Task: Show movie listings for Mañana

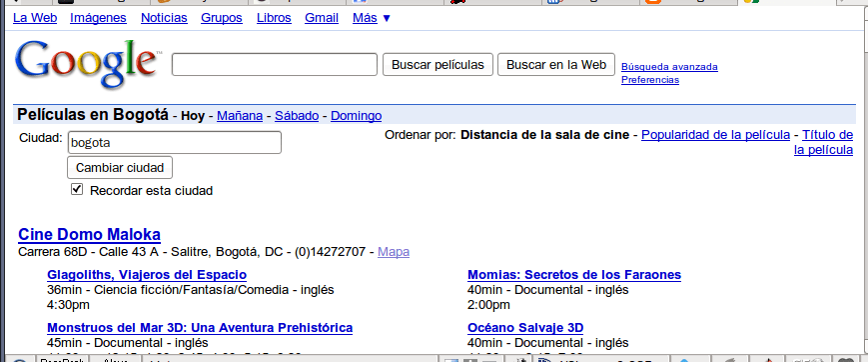Action: (x=240, y=116)
